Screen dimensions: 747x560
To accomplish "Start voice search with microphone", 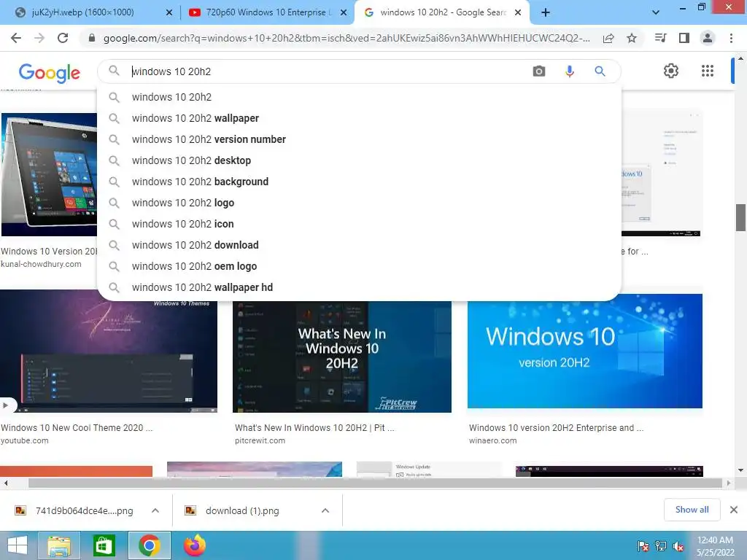I will click(569, 71).
